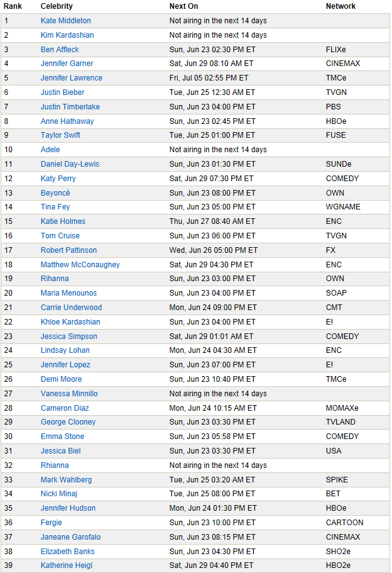Image resolution: width=392 pixels, height=573 pixels.
Task: Open Lindsay Lohan's page
Action: pyautogui.click(x=65, y=350)
